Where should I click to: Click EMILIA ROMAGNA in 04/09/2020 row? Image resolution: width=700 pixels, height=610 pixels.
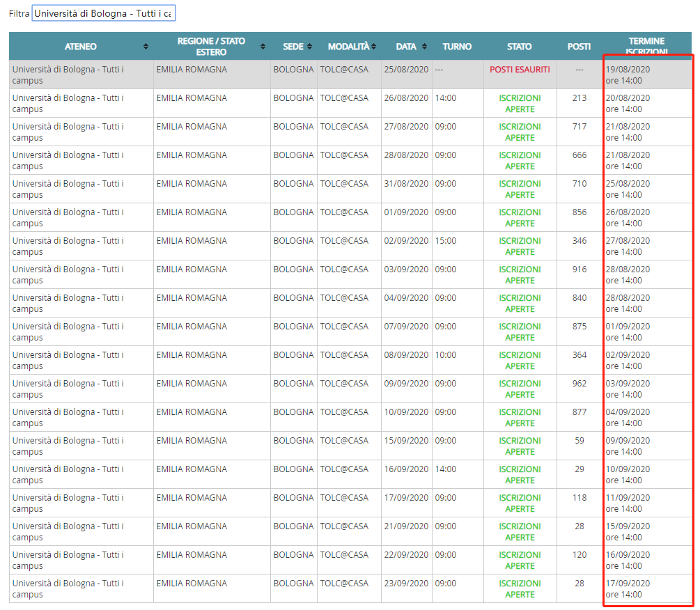coord(192,298)
